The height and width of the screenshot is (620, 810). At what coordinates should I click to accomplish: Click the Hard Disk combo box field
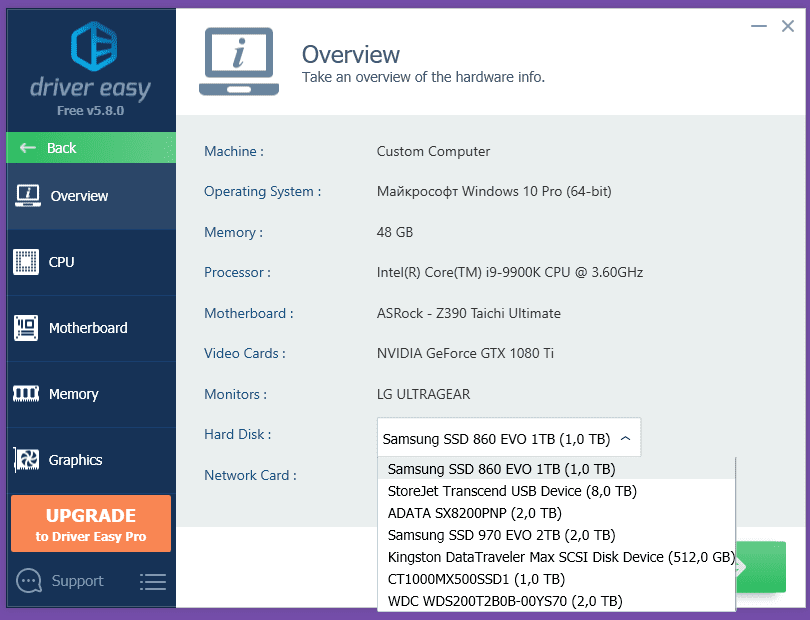509,437
